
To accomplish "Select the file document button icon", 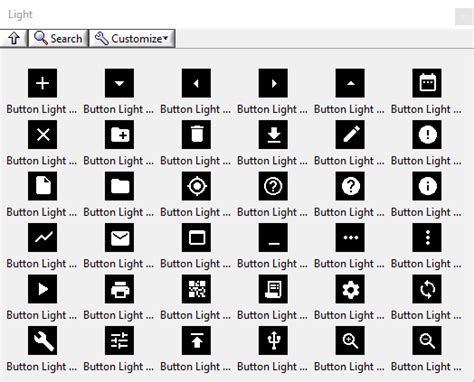I will pos(42,186).
